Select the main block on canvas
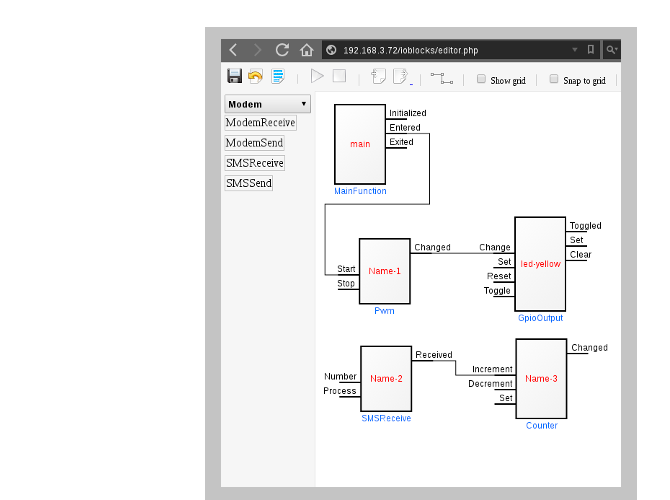The width and height of the screenshot is (670, 500). pyautogui.click(x=360, y=144)
